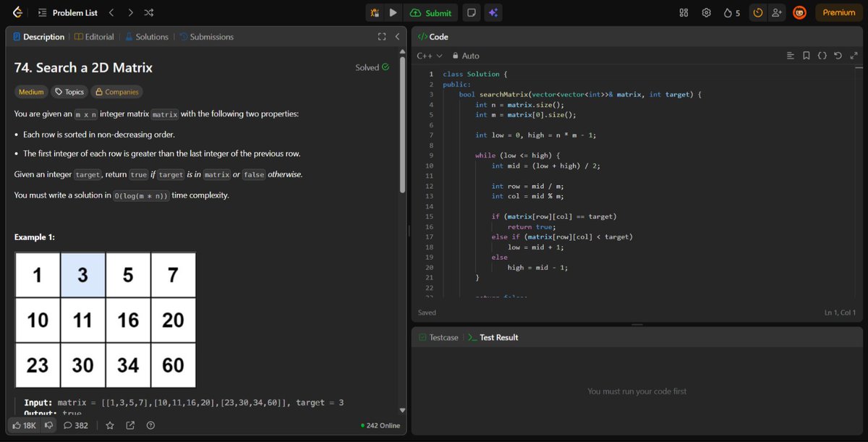
Task: Expand the Topics tag
Action: (69, 92)
